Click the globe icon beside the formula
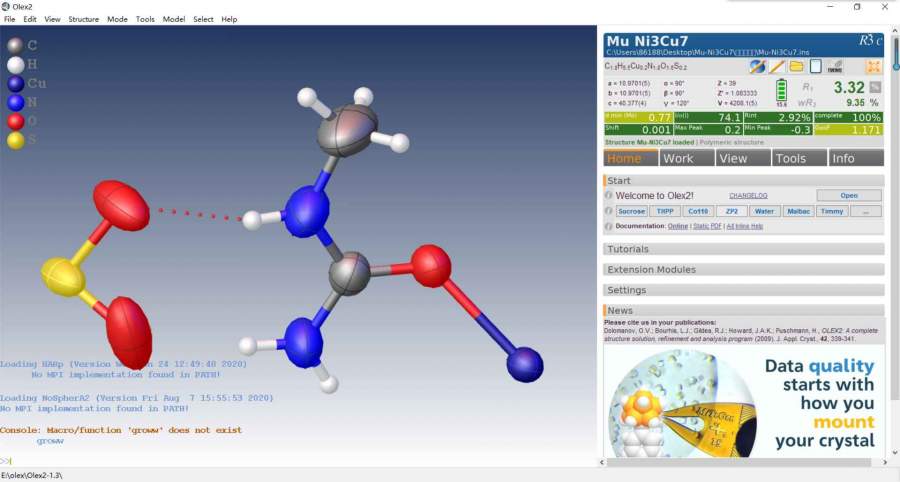The width and height of the screenshot is (900, 482). point(757,66)
